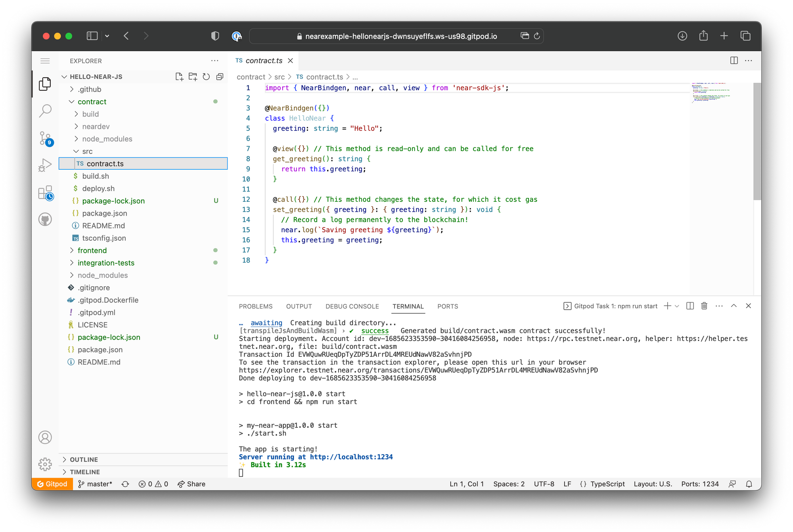The width and height of the screenshot is (793, 532).
Task: Click the feedback icon in status bar
Action: click(732, 484)
